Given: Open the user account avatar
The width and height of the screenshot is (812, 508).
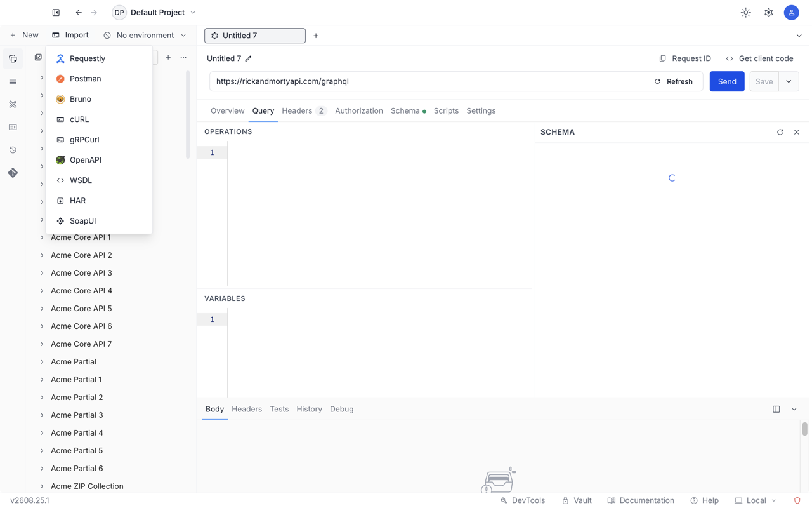Looking at the screenshot, I should (792, 13).
